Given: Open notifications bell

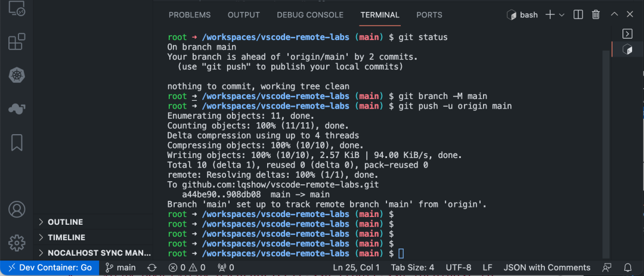Looking at the screenshot, I should click(627, 268).
